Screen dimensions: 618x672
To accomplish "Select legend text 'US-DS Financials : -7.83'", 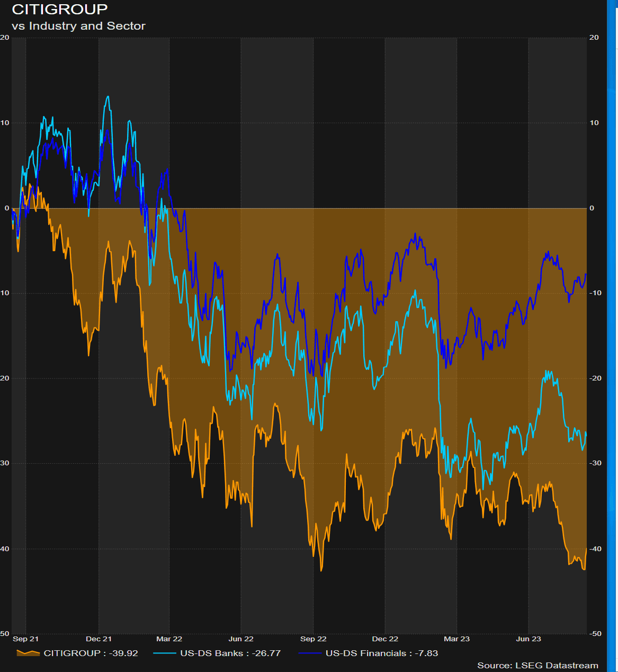I will coord(382,653).
